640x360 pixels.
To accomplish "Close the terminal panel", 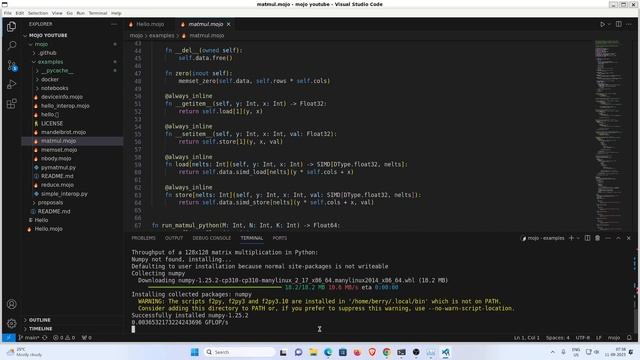I will click(x=629, y=238).
